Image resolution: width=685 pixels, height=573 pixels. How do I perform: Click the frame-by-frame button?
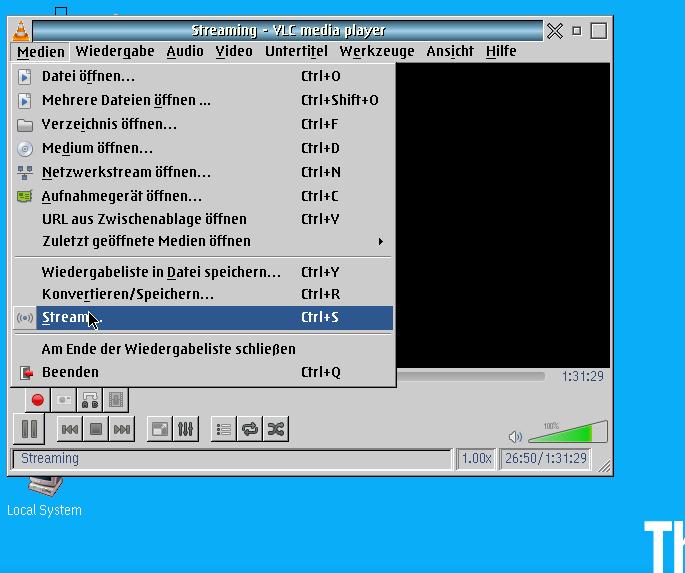pos(115,400)
